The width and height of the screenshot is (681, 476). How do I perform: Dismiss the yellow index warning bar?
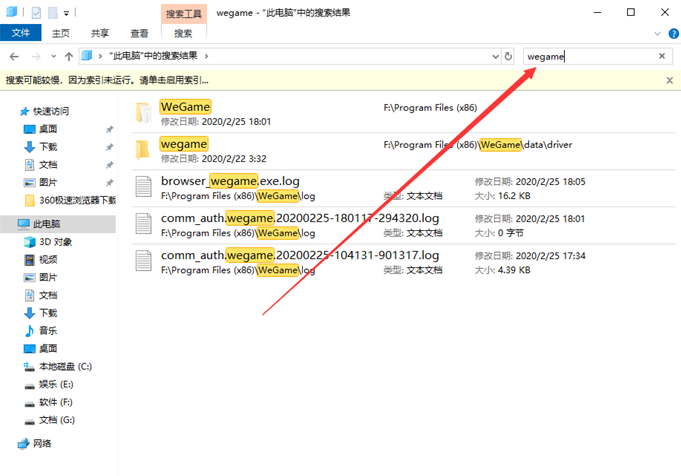point(670,80)
